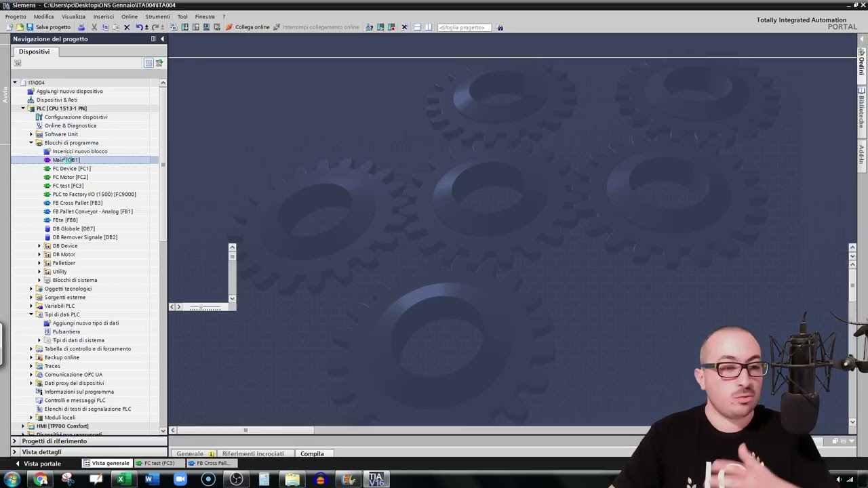Click the Start CPU toolbar icon
The height and width of the screenshot is (488, 868).
point(380,27)
